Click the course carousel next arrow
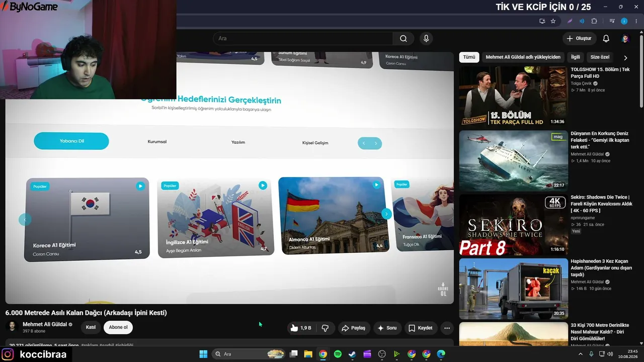 pos(386,214)
